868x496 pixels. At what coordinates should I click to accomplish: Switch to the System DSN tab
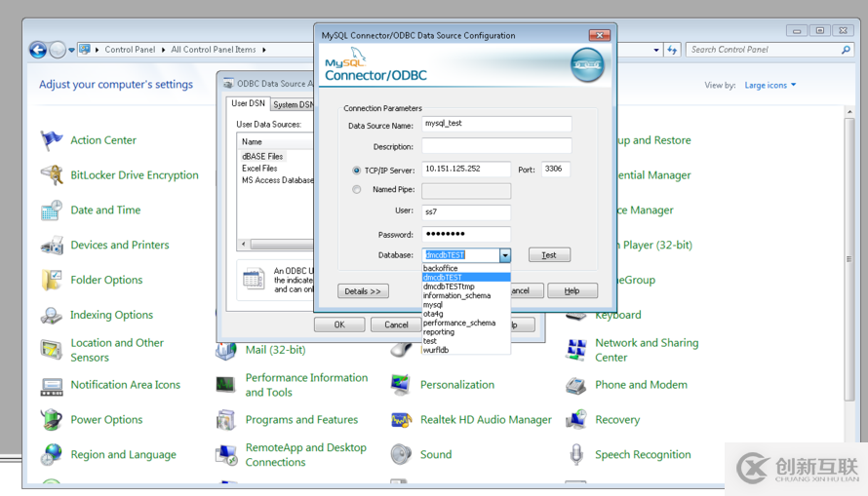(293, 104)
